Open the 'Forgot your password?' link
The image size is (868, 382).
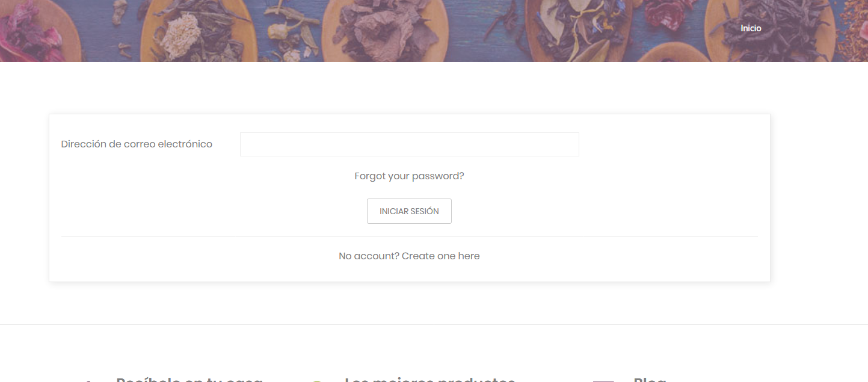[409, 176]
